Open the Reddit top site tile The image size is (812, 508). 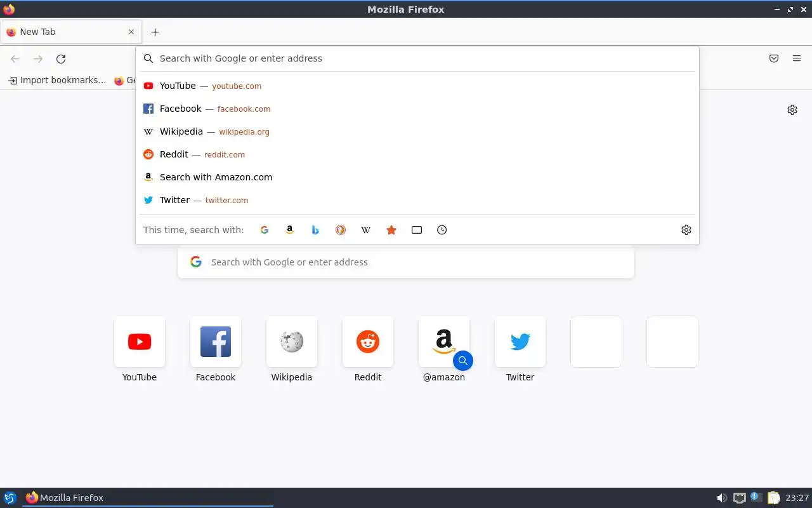point(368,342)
